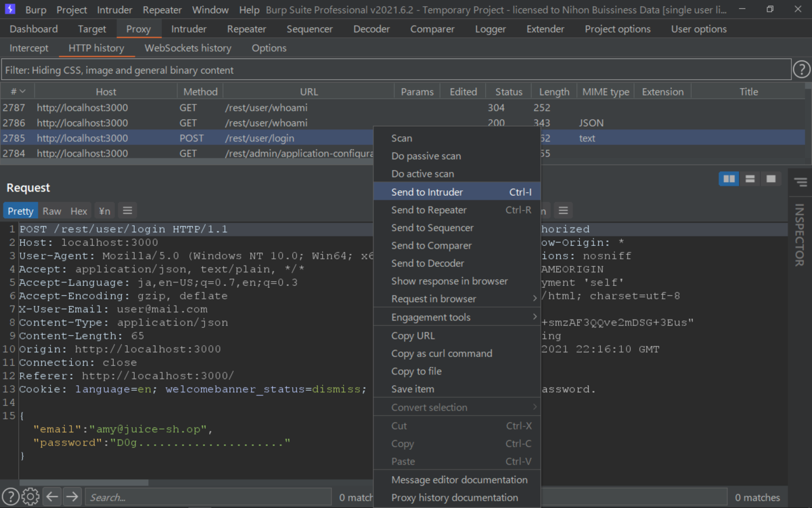Switch to the Sequencer tab
Viewport: 812px width, 508px height.
[x=310, y=29]
